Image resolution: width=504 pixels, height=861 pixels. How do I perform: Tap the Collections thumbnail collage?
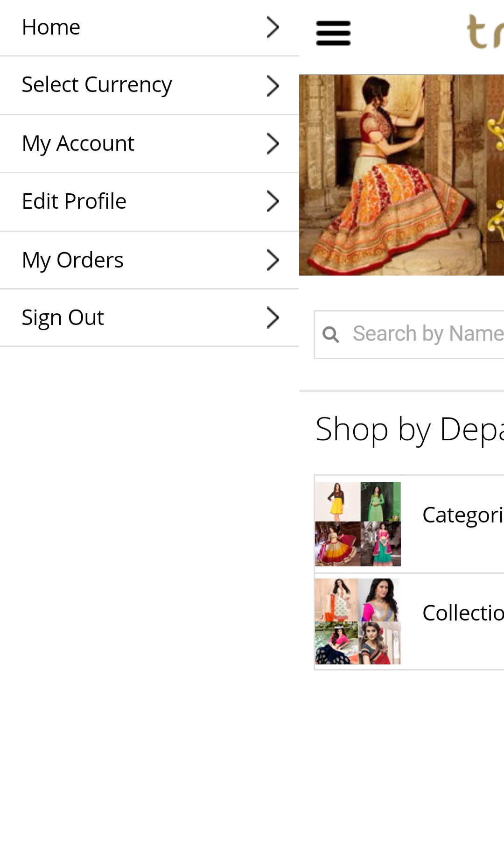click(x=357, y=621)
